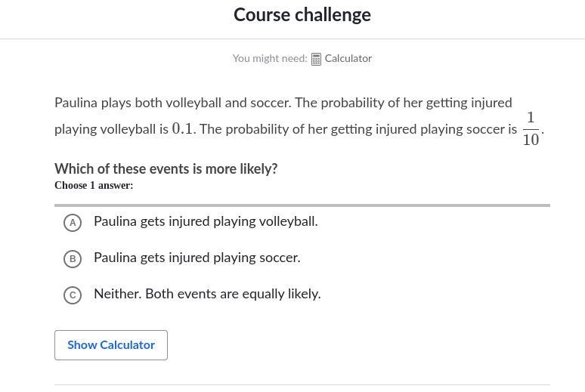
Task: Open the Calculator link in the hint line
Action: tap(348, 59)
